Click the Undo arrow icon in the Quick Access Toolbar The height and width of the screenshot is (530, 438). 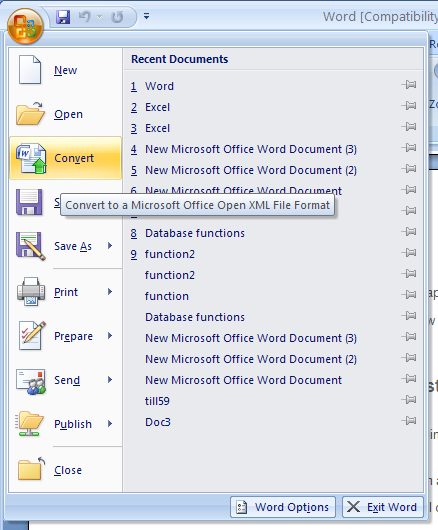point(84,17)
